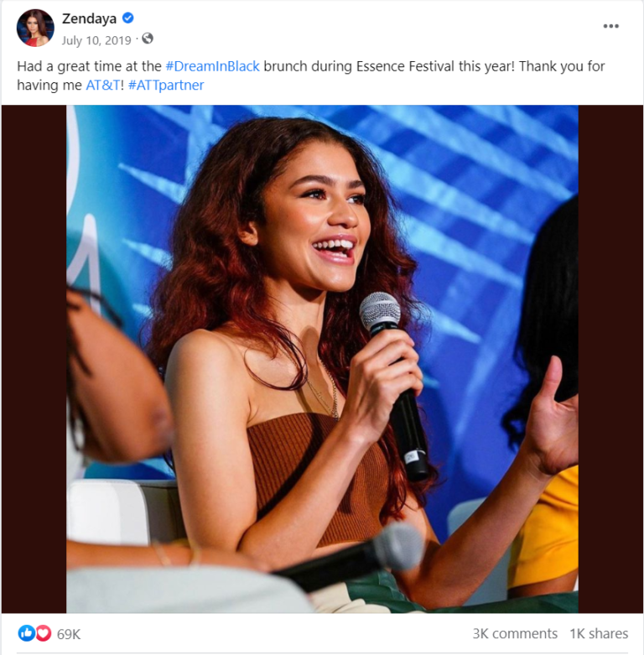Click the red heart reaction icon
The width and height of the screenshot is (644, 655).
point(43,633)
